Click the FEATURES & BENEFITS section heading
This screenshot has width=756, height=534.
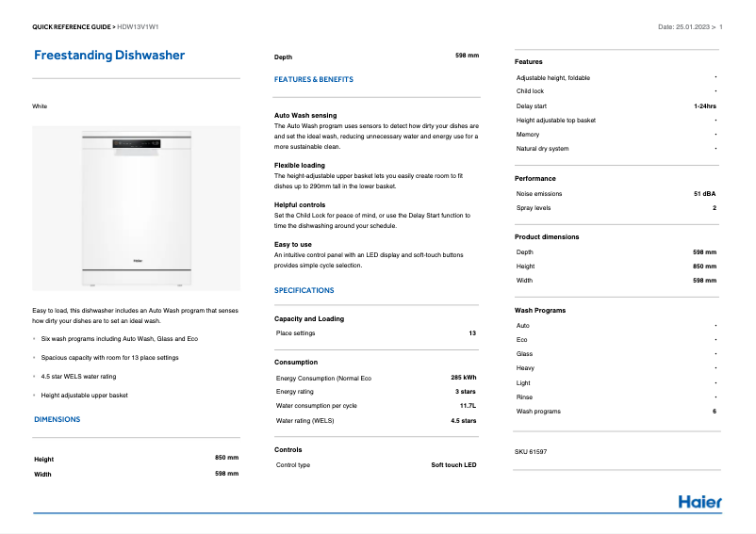tap(314, 80)
